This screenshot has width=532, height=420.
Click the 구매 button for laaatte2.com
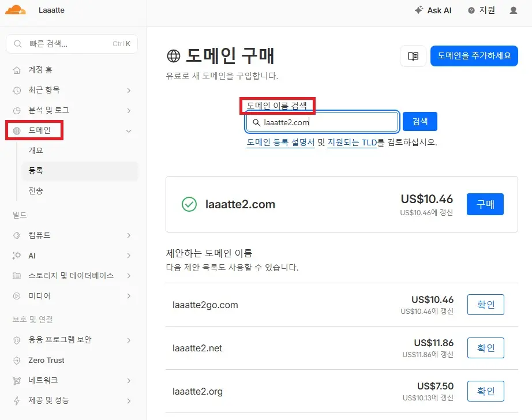click(x=485, y=204)
